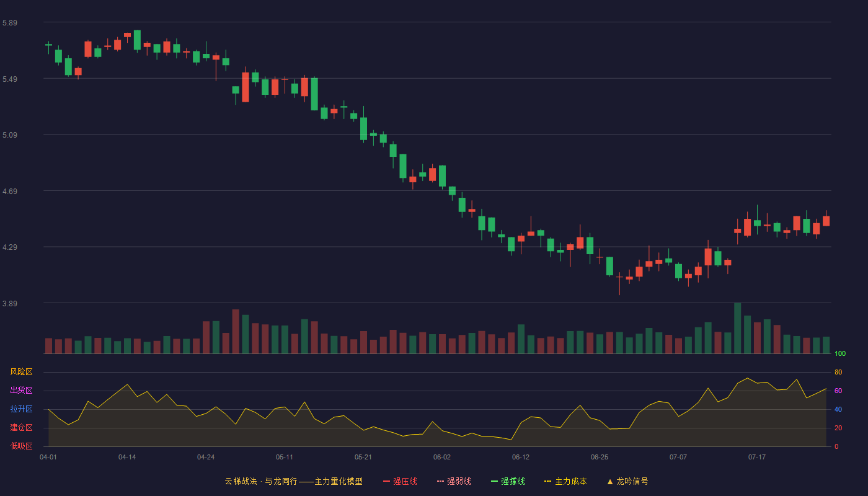Select the 出货区 zone label

(x=22, y=391)
